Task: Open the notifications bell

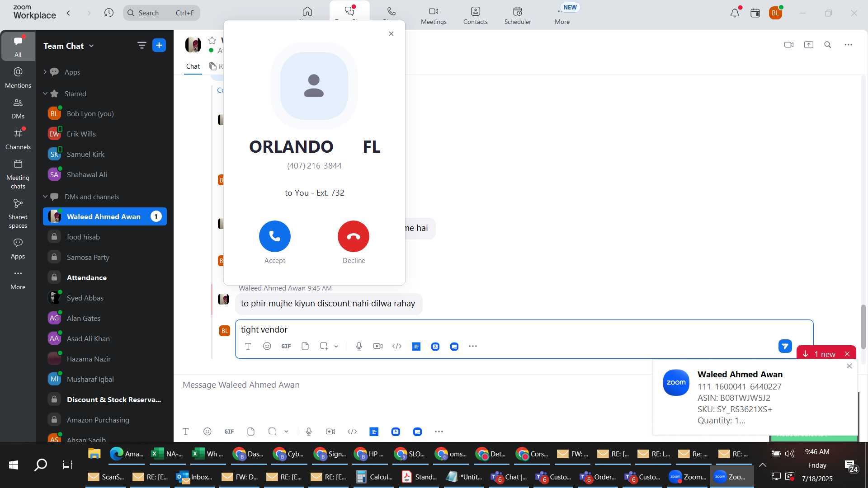Action: point(735,13)
